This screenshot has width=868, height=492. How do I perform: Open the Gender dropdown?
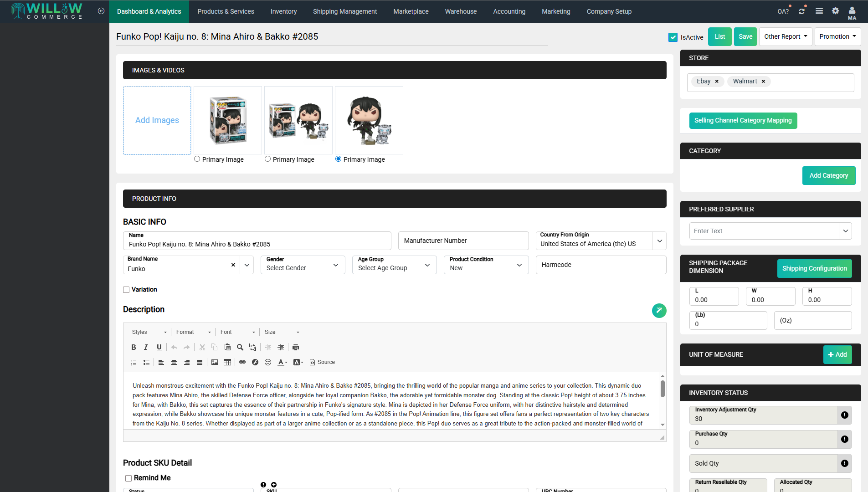pyautogui.click(x=303, y=265)
